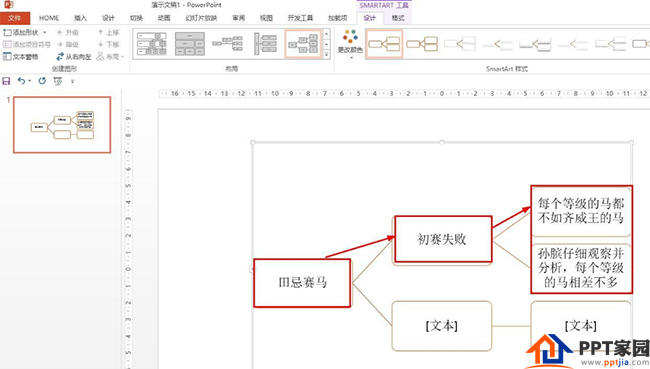This screenshot has width=650, height=369.
Task: Toggle the text pane button
Action: pos(21,57)
